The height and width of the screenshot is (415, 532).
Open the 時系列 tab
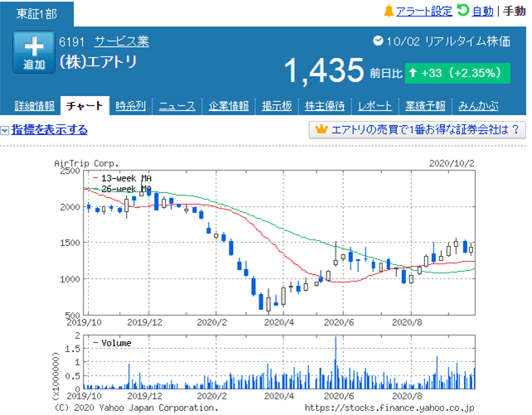click(x=131, y=106)
